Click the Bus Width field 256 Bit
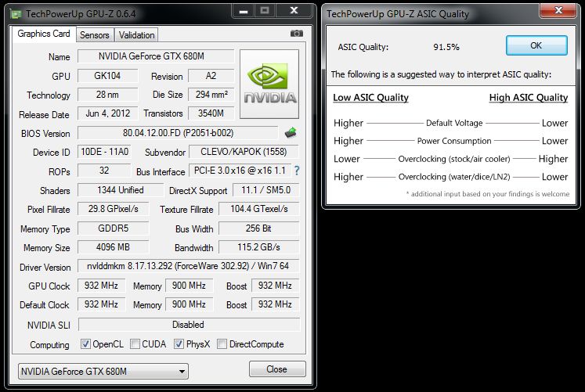Screen dimensions: 585x392 (x=259, y=228)
